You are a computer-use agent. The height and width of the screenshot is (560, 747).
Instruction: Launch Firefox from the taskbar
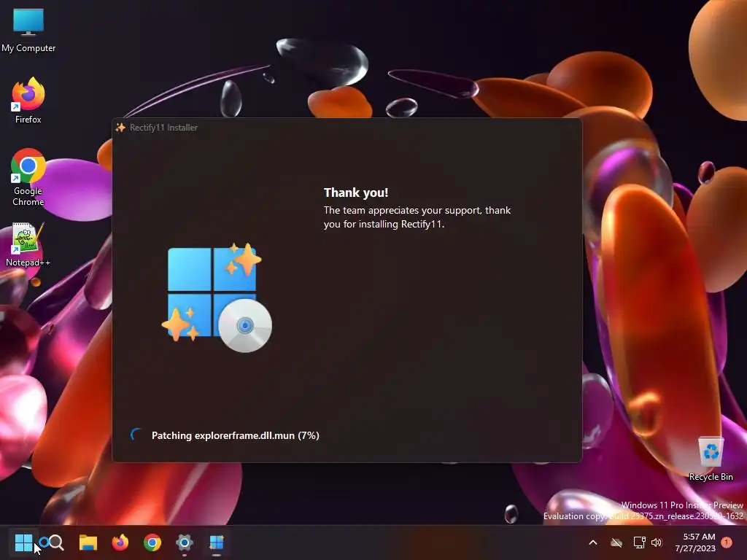point(120,542)
